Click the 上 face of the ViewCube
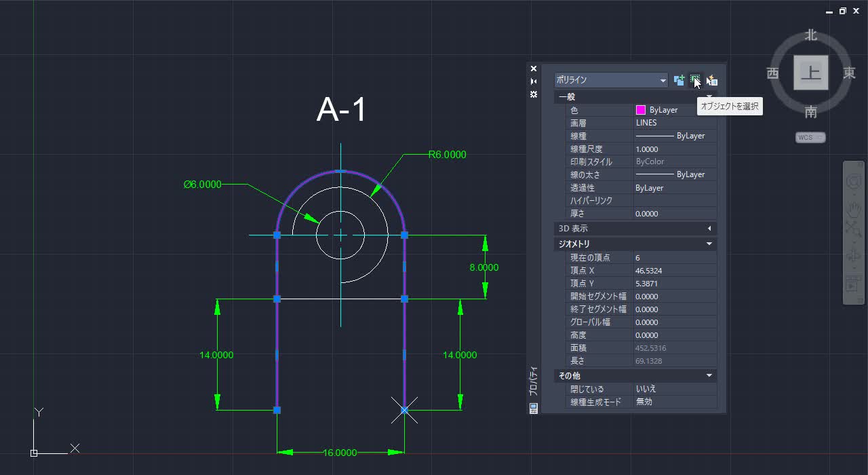Viewport: 868px width, 475px height. (x=811, y=73)
